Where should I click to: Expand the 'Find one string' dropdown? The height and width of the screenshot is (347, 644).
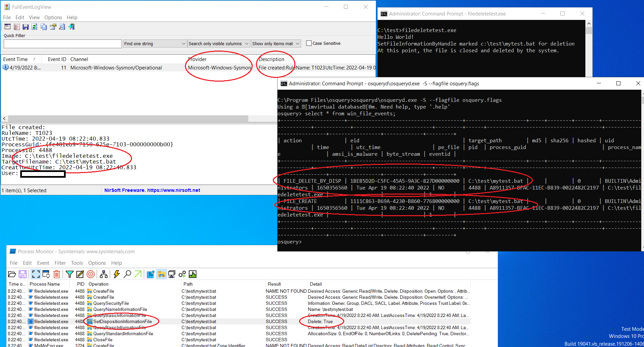pos(184,44)
